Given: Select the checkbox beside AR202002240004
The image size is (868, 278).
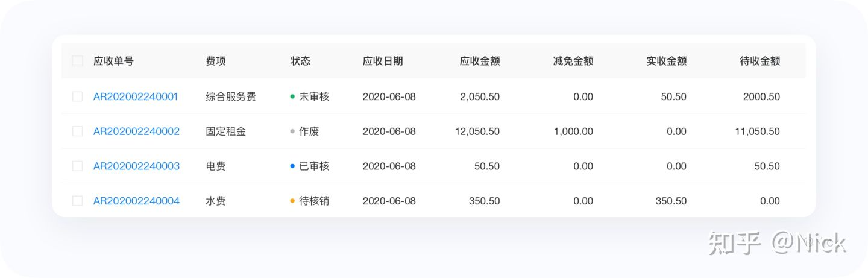Looking at the screenshot, I should pos(77,201).
